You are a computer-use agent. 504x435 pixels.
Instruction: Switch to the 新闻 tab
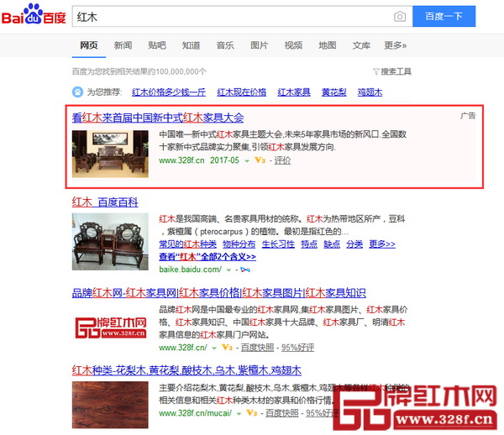tap(123, 45)
